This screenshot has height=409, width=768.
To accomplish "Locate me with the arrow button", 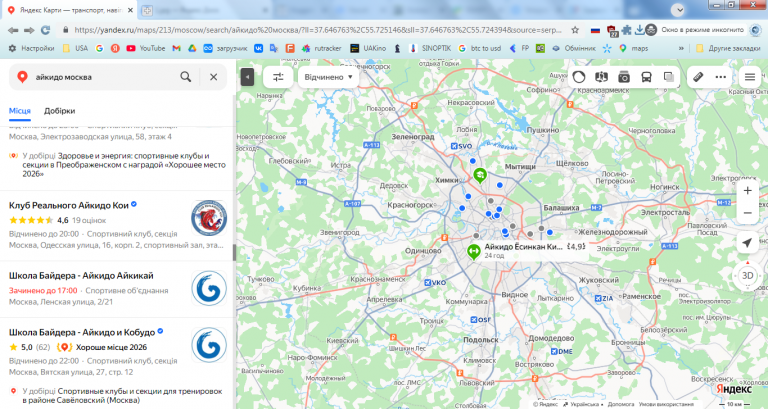I will (747, 242).
